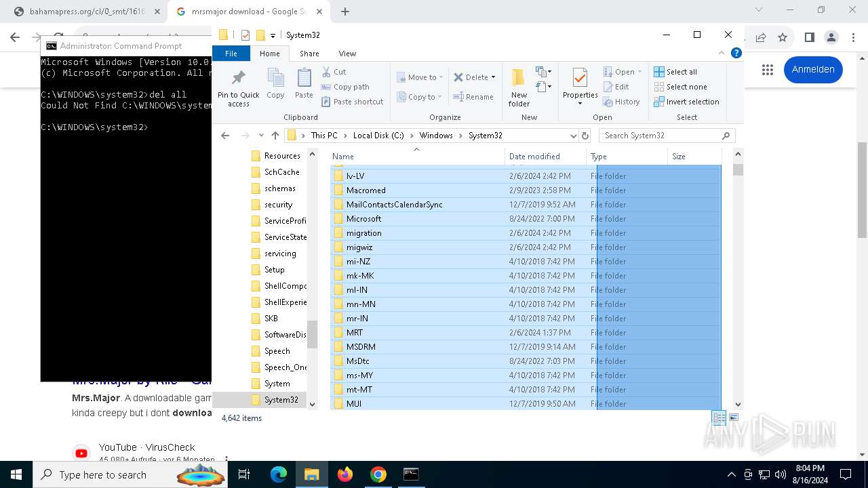Select servicing in navigation tree
Image resolution: width=868 pixels, height=488 pixels.
pos(280,253)
